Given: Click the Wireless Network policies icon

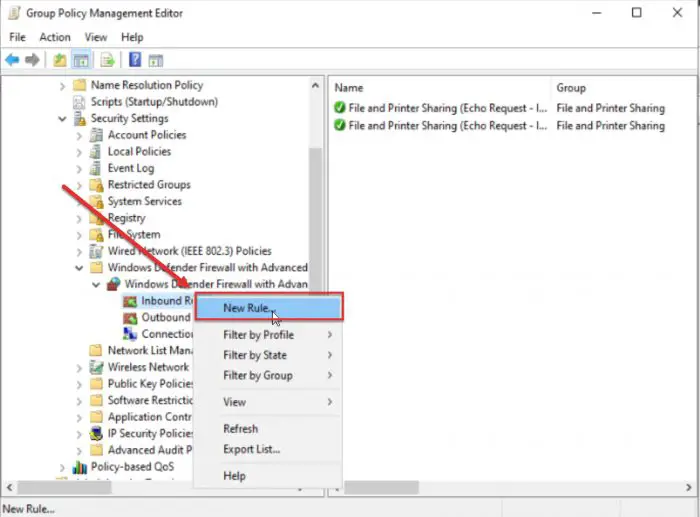Looking at the screenshot, I should (x=96, y=367).
